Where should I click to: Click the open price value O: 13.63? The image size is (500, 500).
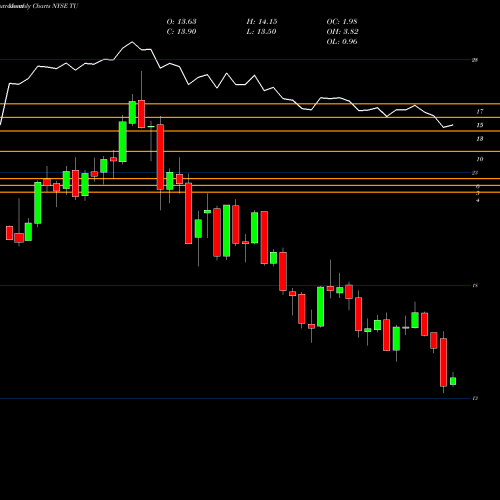pos(181,22)
